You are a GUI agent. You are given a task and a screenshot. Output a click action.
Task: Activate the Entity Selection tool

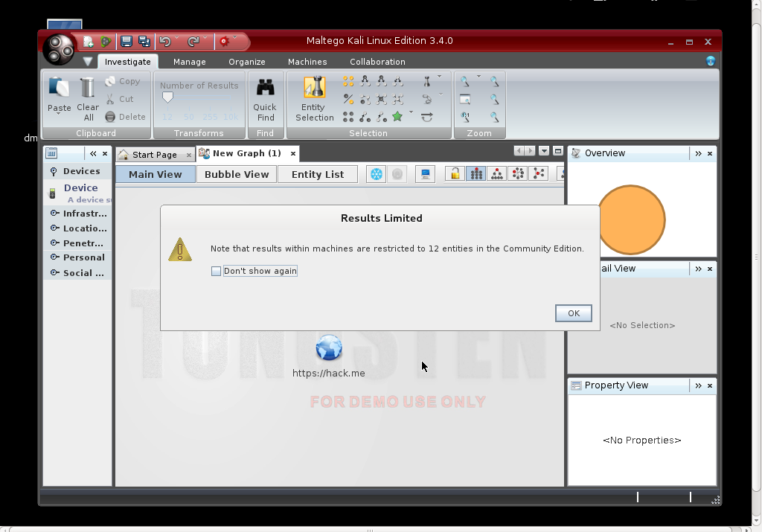pos(315,100)
